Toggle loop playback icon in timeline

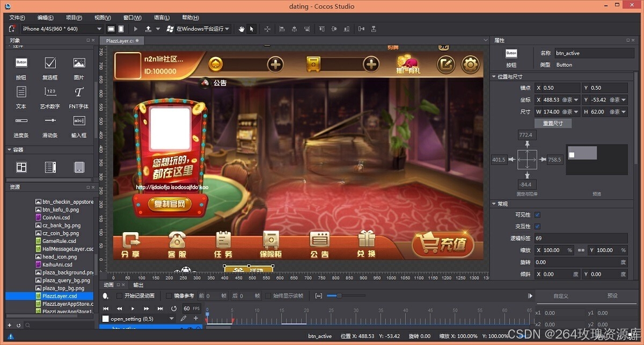(x=173, y=308)
